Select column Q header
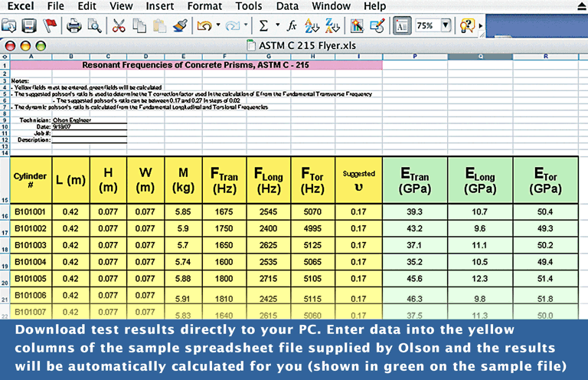This screenshot has height=380, width=588. click(480, 57)
